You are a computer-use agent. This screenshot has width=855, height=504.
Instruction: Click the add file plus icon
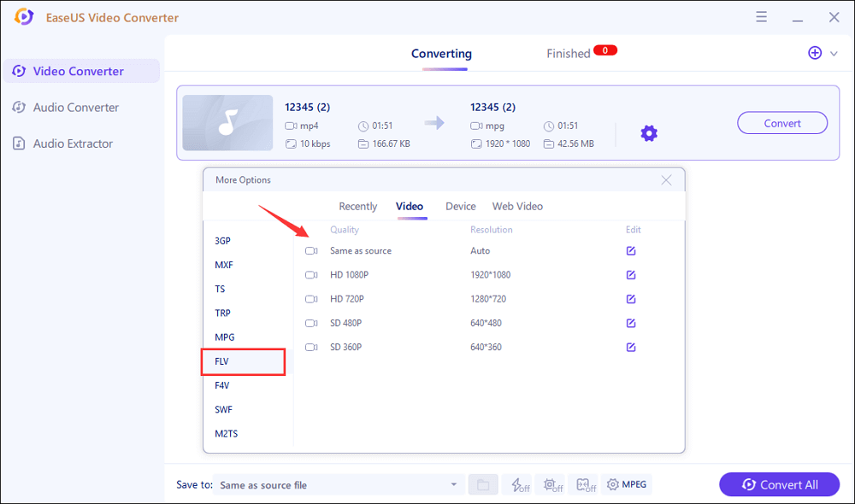814,53
